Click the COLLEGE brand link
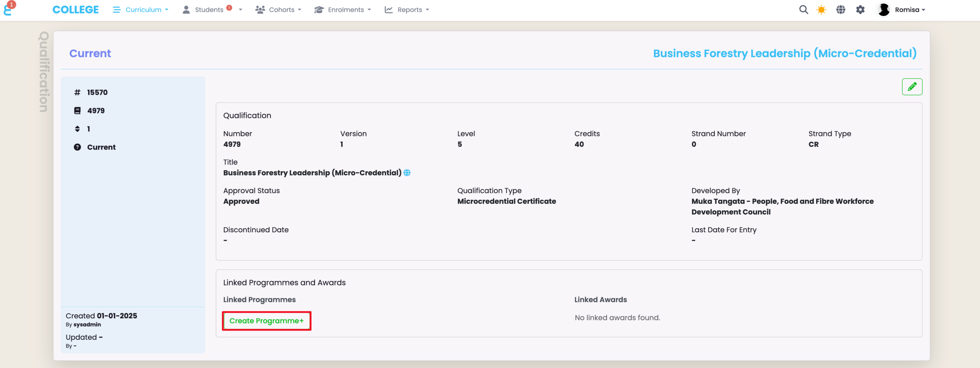Image resolution: width=980 pixels, height=368 pixels. (x=75, y=10)
